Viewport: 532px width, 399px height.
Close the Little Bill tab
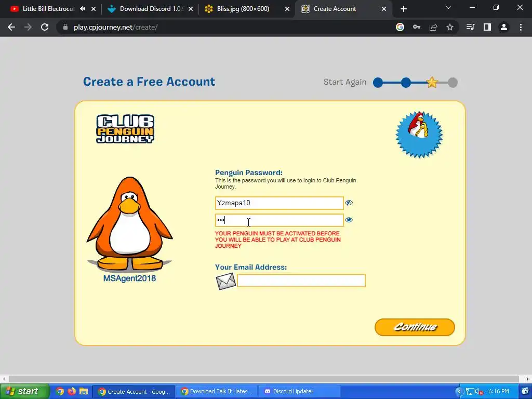point(94,9)
